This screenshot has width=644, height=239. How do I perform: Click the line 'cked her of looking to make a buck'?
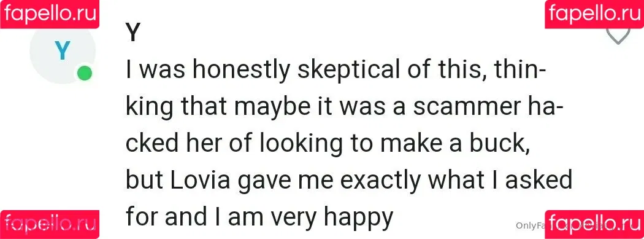point(328,143)
